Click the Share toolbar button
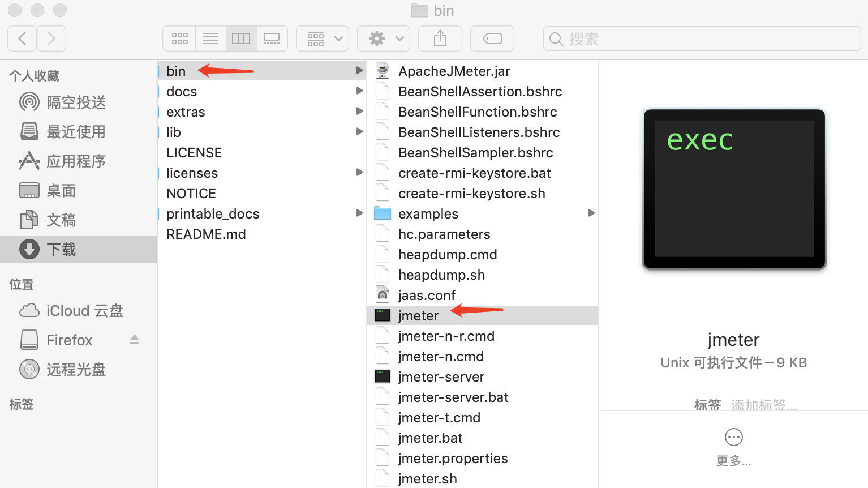This screenshot has height=488, width=868. tap(440, 38)
